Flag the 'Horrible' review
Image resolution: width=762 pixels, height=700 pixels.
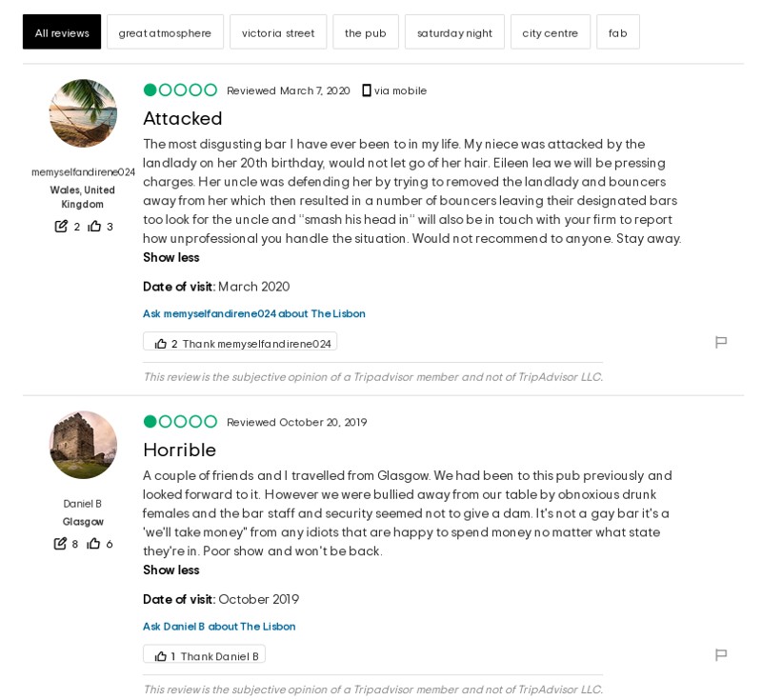(x=721, y=654)
